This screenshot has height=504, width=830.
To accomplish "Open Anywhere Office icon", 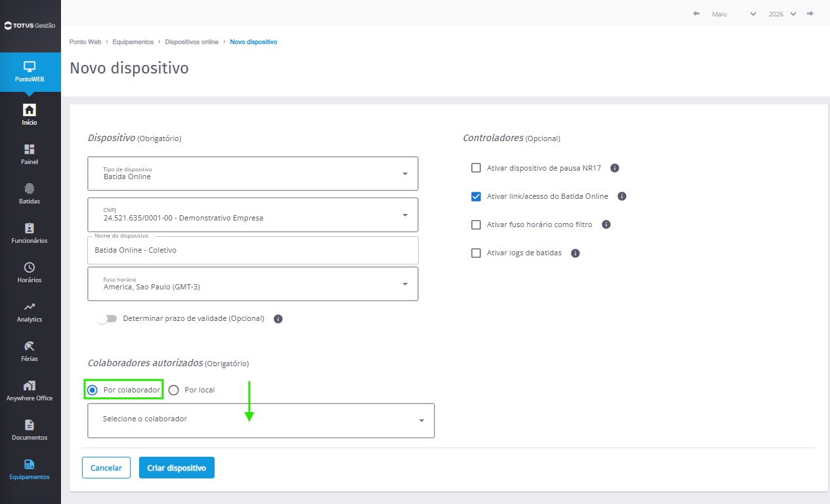I will coord(30,385).
